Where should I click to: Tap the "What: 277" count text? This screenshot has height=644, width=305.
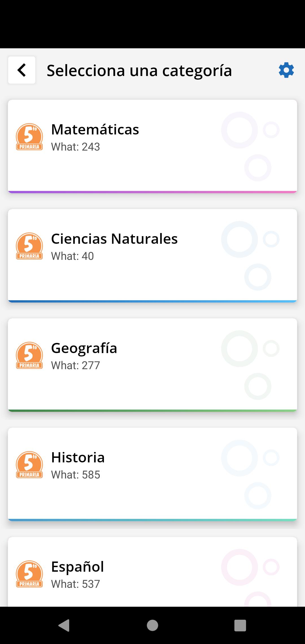[75, 365]
